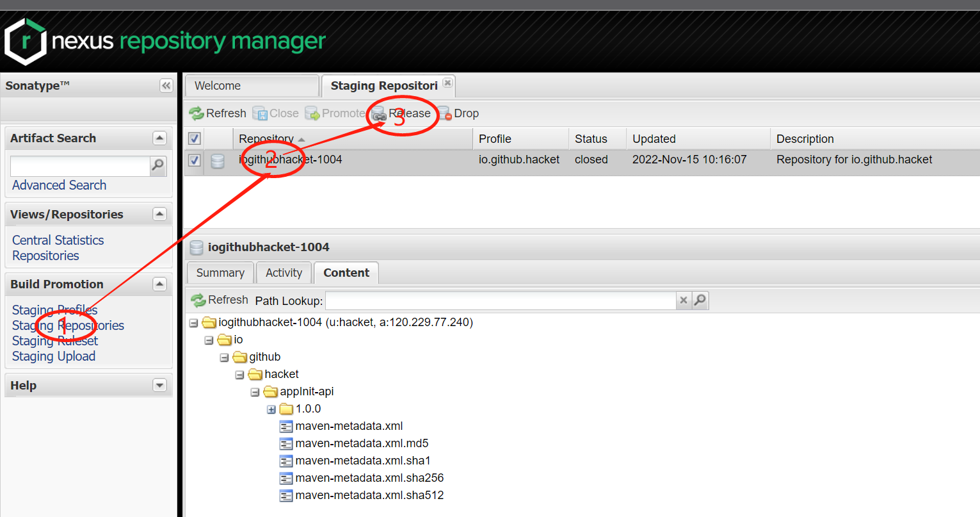The height and width of the screenshot is (517, 980).
Task: Focus the Artifact Search input field
Action: (80, 166)
